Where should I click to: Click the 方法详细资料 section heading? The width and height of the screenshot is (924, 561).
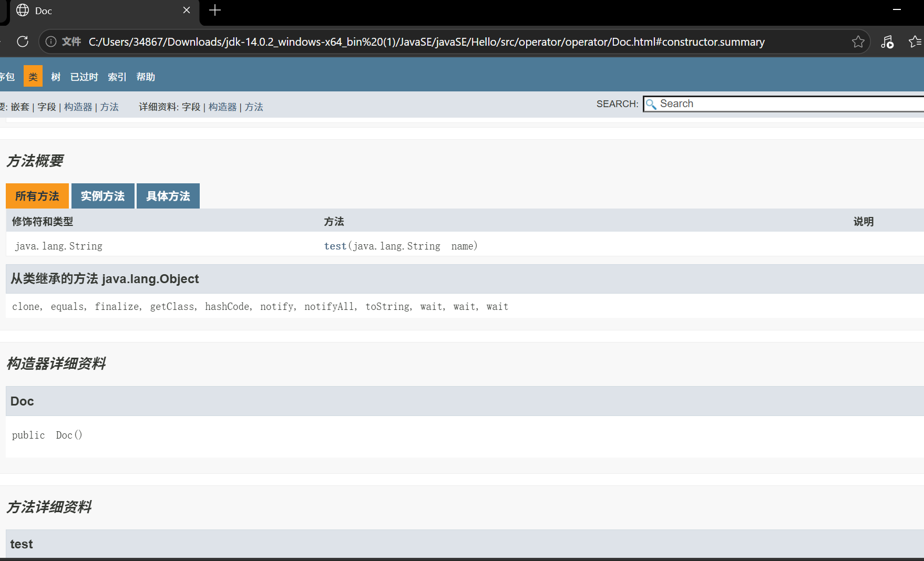point(49,507)
